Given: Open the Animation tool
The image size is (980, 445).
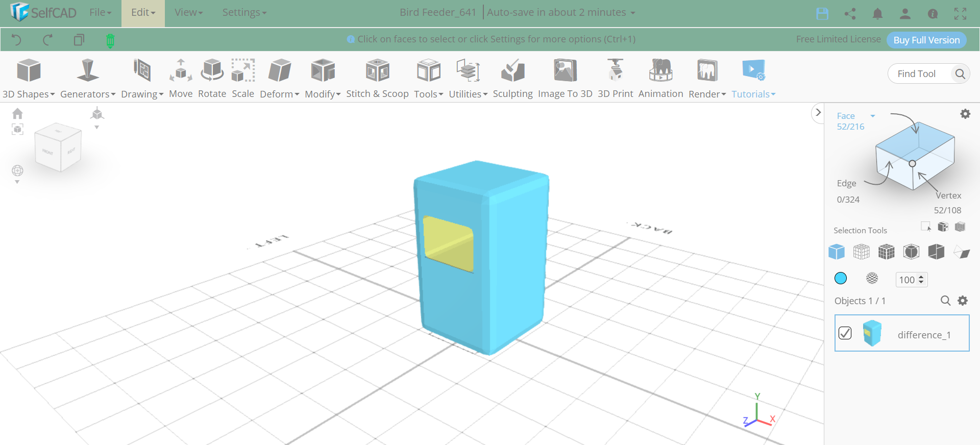Looking at the screenshot, I should coord(660,70).
